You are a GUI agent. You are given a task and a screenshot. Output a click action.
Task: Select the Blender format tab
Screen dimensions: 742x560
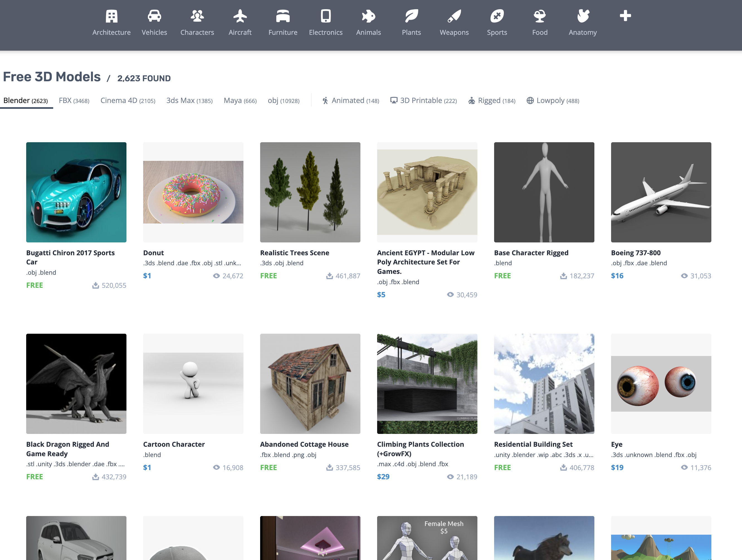click(x=26, y=100)
